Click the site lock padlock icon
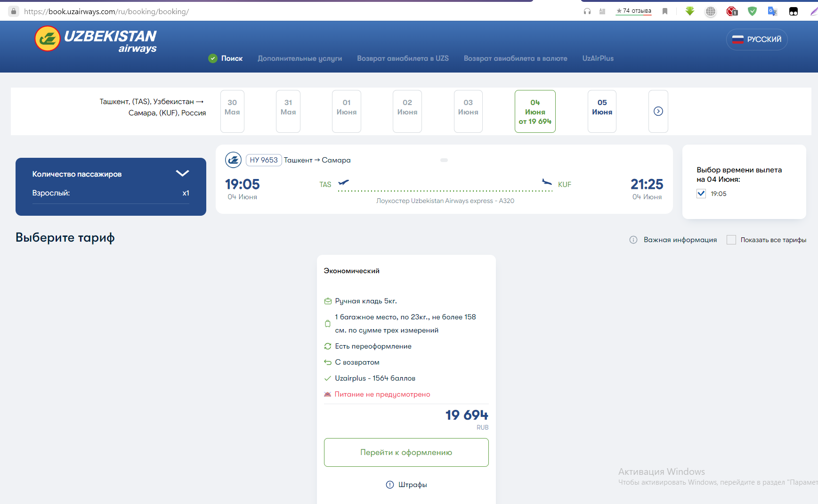 [14, 11]
